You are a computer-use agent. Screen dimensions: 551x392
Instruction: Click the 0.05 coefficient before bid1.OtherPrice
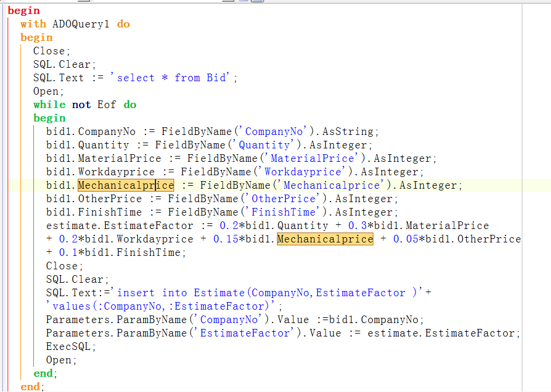[x=406, y=239]
